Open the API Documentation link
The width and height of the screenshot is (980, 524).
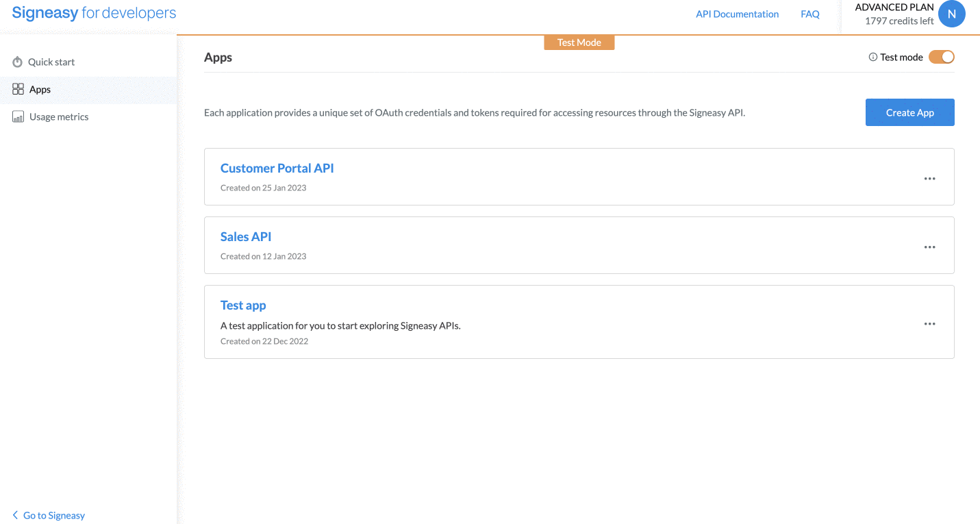(x=737, y=14)
